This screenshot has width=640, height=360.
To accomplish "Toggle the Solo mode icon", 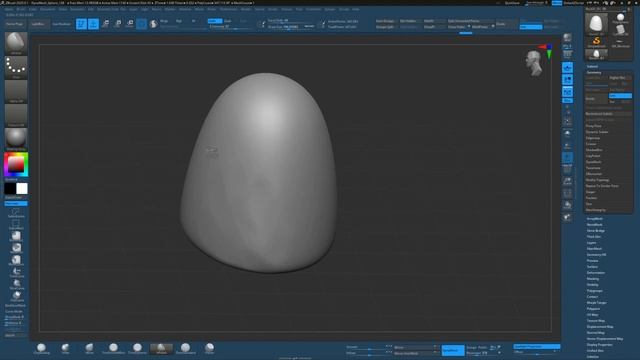I will (567, 205).
